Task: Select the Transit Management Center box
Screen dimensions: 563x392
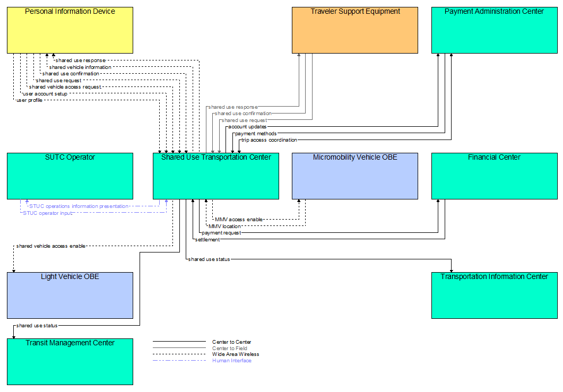Action: click(x=70, y=362)
